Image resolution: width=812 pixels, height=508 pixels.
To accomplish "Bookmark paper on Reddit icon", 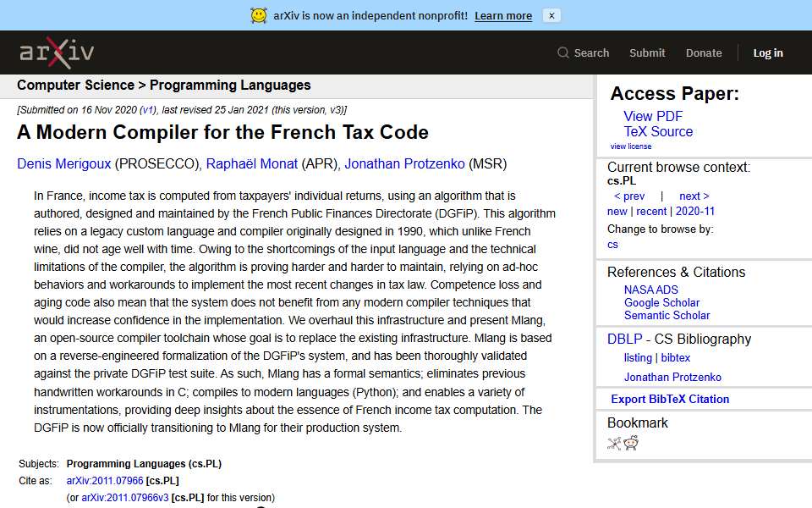I will coord(631,443).
